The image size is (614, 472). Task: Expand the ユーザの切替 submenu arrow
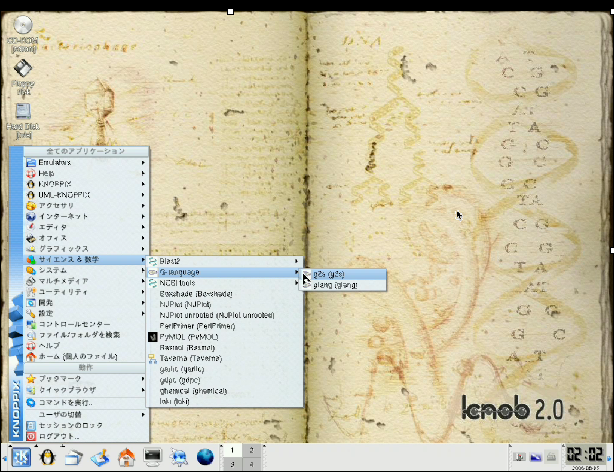pos(143,414)
